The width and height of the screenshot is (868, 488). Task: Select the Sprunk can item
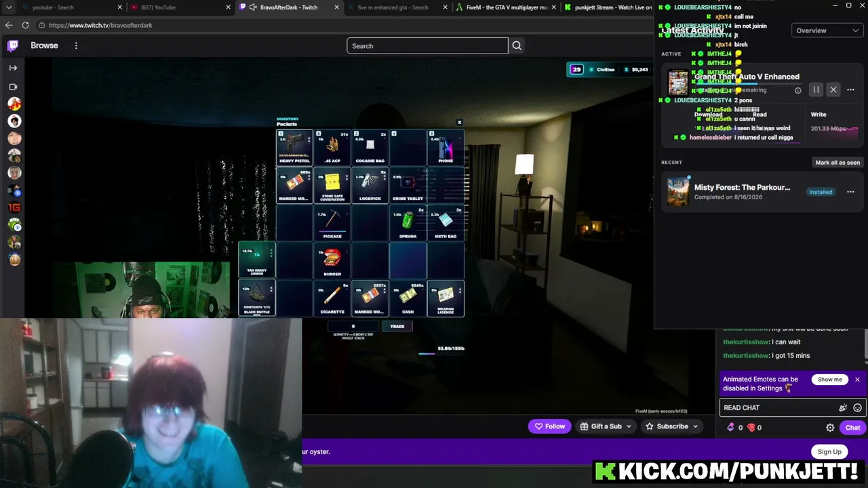tap(408, 223)
